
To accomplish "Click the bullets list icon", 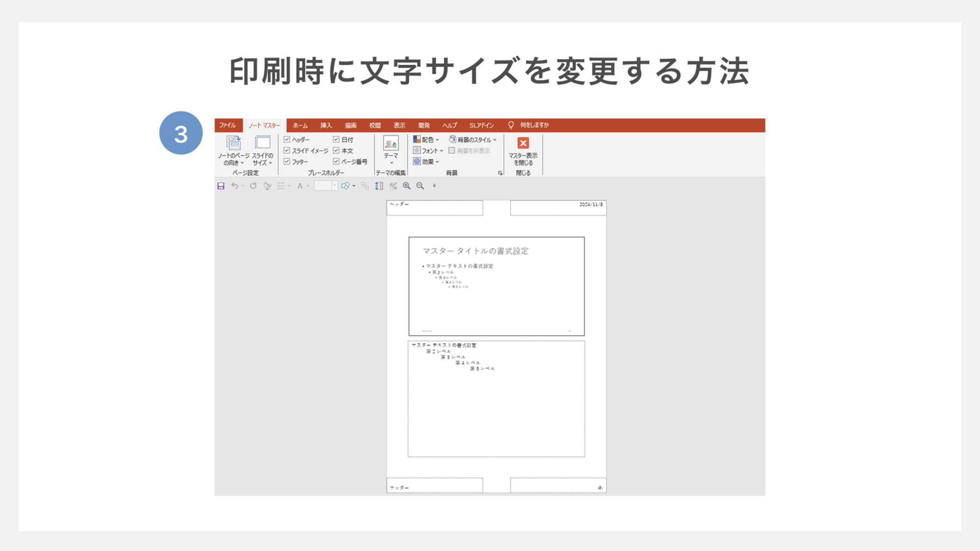I will (281, 186).
